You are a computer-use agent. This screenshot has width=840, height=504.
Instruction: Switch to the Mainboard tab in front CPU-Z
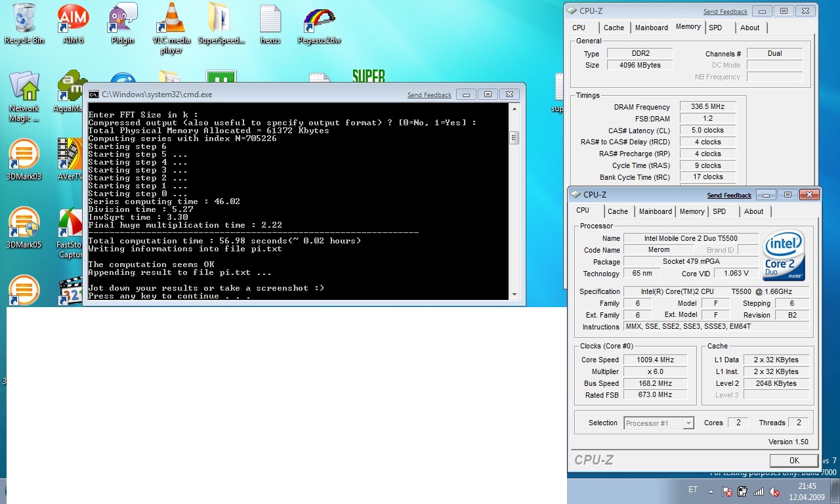tap(656, 211)
